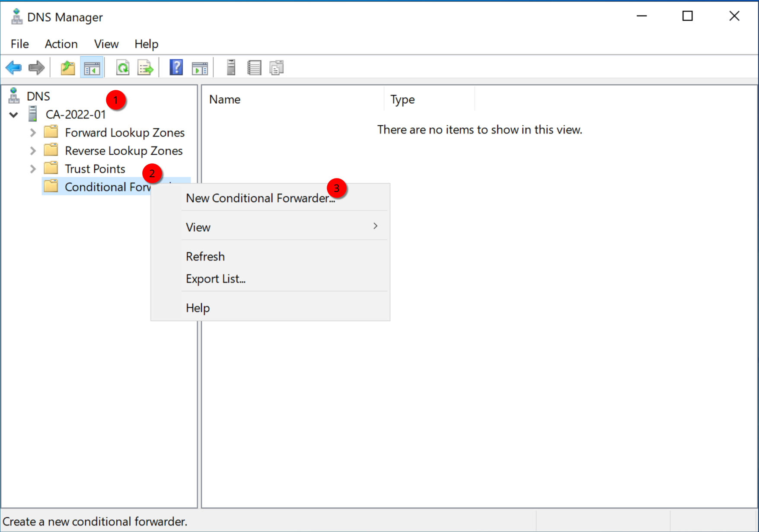Click the blue Back arrow in toolbar

(x=14, y=67)
